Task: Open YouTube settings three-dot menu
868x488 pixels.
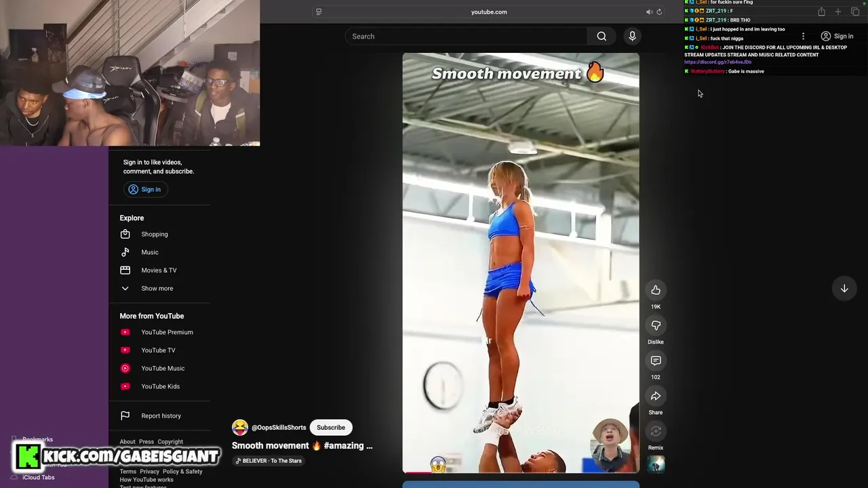Action: [803, 37]
